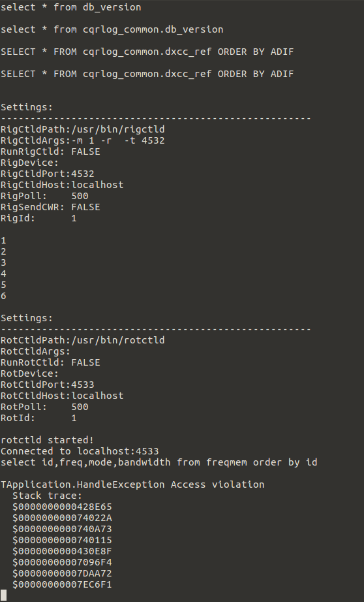Click the RigCtldPort:4532 line

pyautogui.click(x=47, y=174)
